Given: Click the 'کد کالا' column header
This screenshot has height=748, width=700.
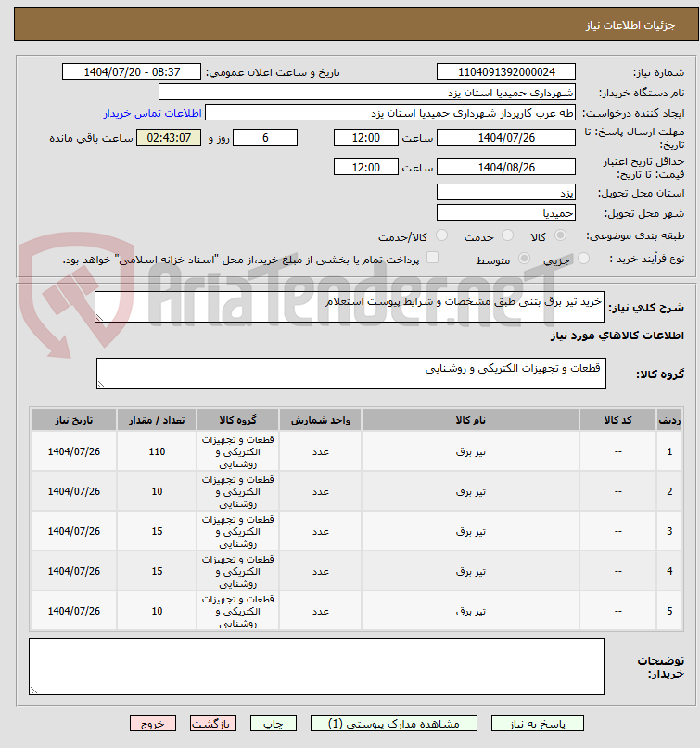Looking at the screenshot, I should [x=617, y=420].
